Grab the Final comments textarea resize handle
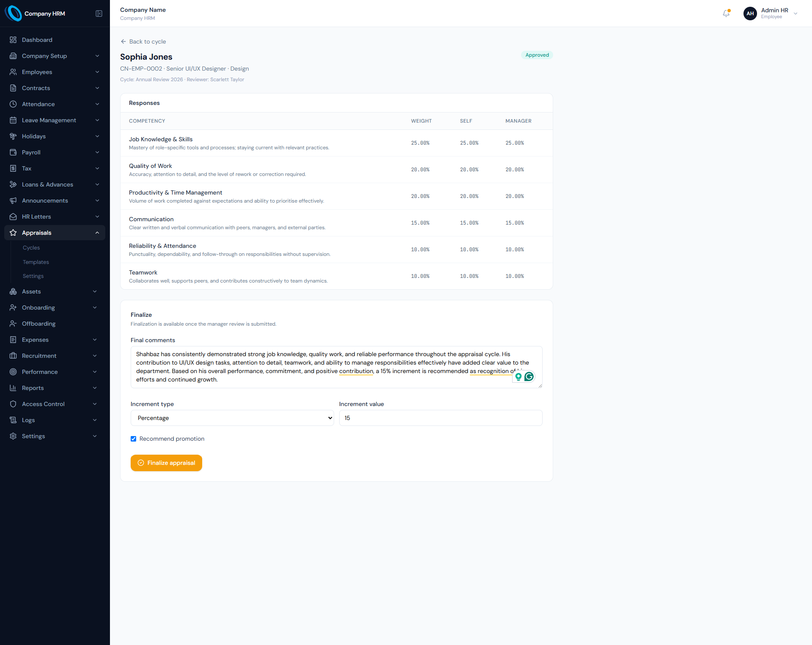 [x=540, y=386]
